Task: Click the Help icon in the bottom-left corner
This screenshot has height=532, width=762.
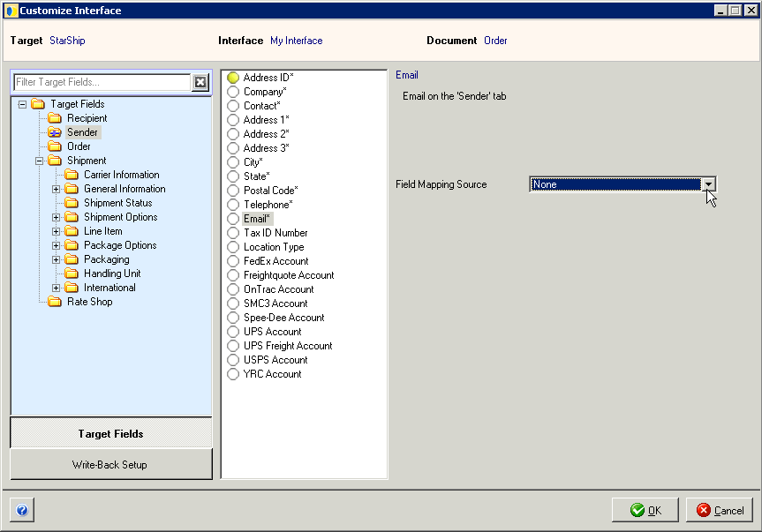Action: [21, 509]
